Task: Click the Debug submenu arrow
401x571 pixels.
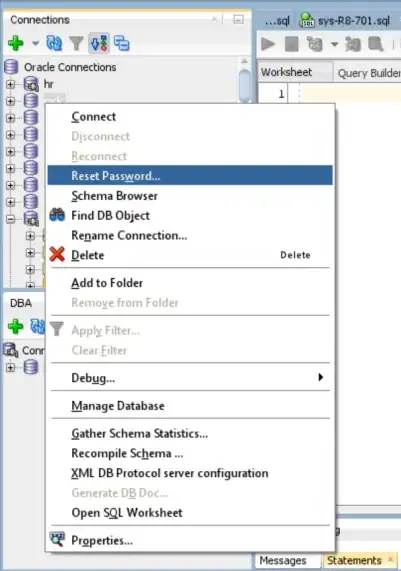Action: (321, 377)
